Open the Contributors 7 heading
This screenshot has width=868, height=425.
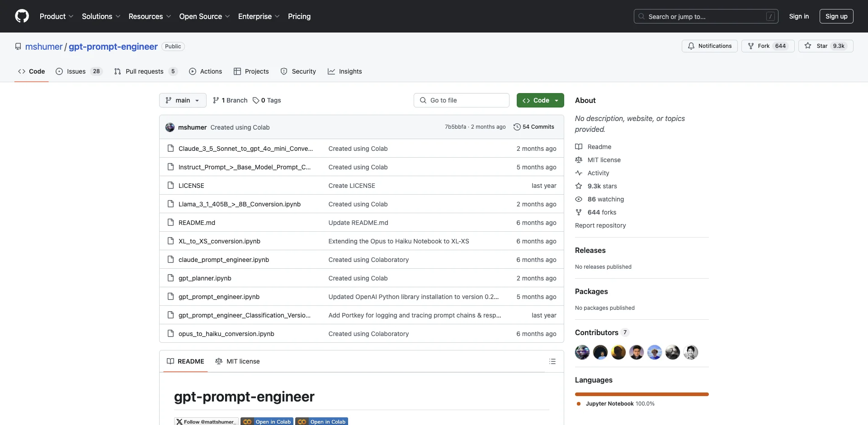pyautogui.click(x=602, y=332)
